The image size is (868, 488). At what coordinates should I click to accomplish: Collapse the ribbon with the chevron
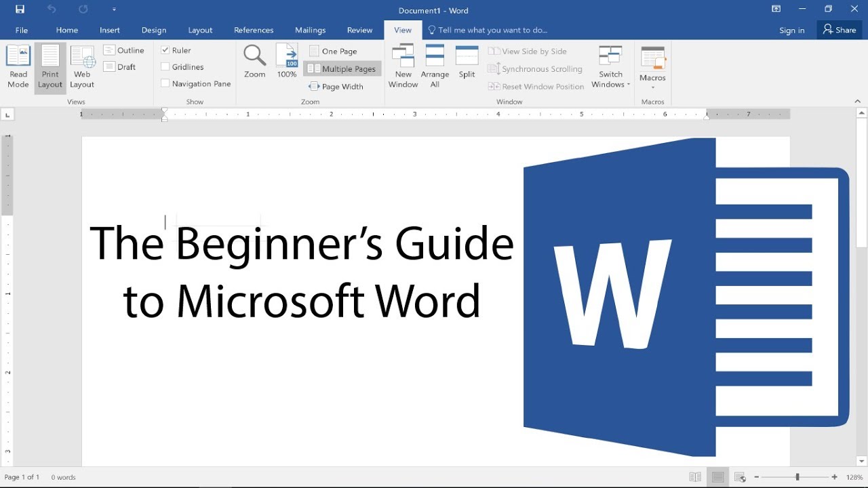point(857,100)
